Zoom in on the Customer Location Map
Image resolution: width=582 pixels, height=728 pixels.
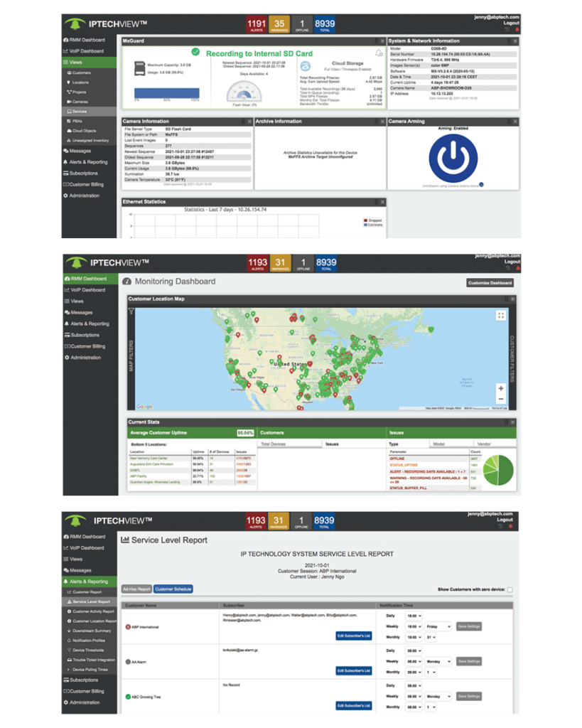[x=501, y=388]
